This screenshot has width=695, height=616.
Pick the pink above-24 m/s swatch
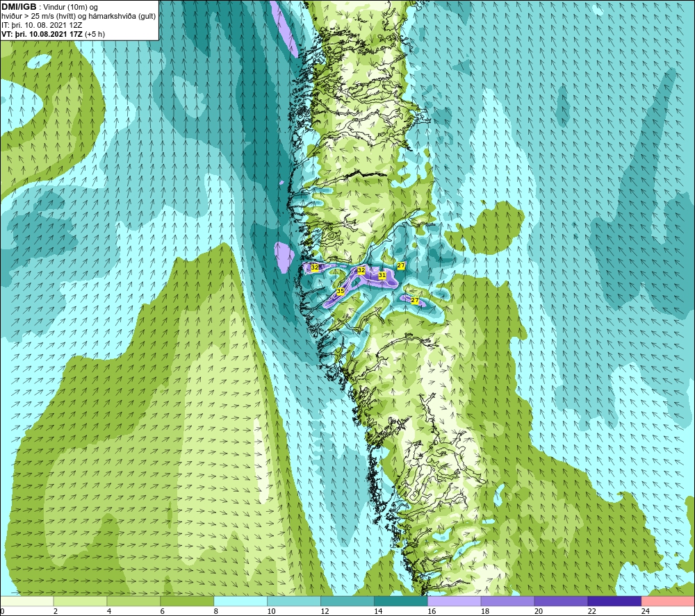(x=668, y=601)
